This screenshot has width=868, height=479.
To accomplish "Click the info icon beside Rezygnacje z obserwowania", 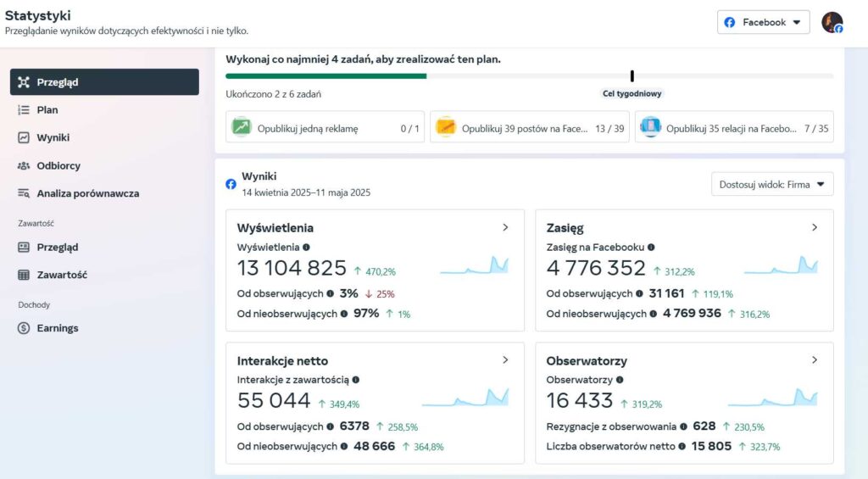I will [x=684, y=426].
